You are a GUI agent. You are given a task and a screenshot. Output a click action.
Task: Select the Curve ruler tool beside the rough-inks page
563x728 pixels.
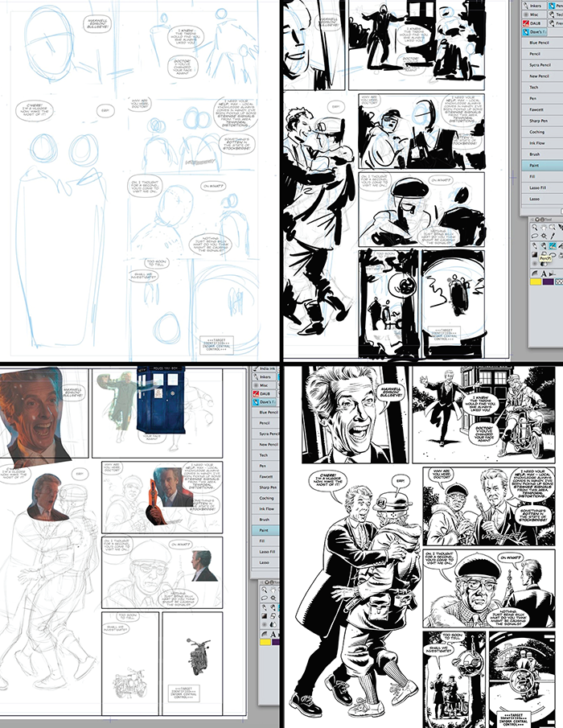[x=535, y=274]
